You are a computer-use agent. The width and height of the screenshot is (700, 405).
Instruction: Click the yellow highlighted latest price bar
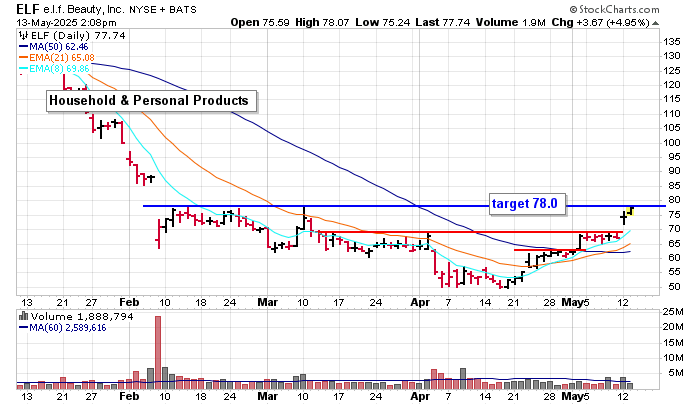[x=630, y=211]
